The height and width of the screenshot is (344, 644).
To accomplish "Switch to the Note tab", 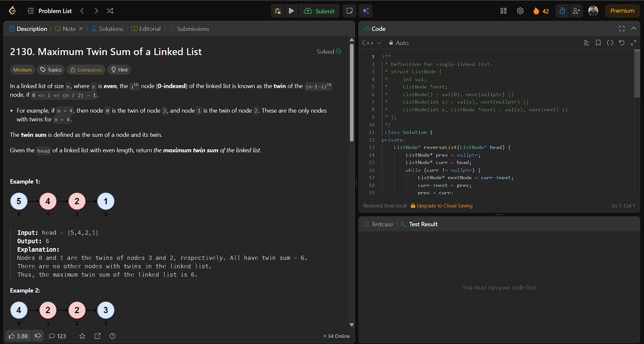I will pyautogui.click(x=65, y=29).
